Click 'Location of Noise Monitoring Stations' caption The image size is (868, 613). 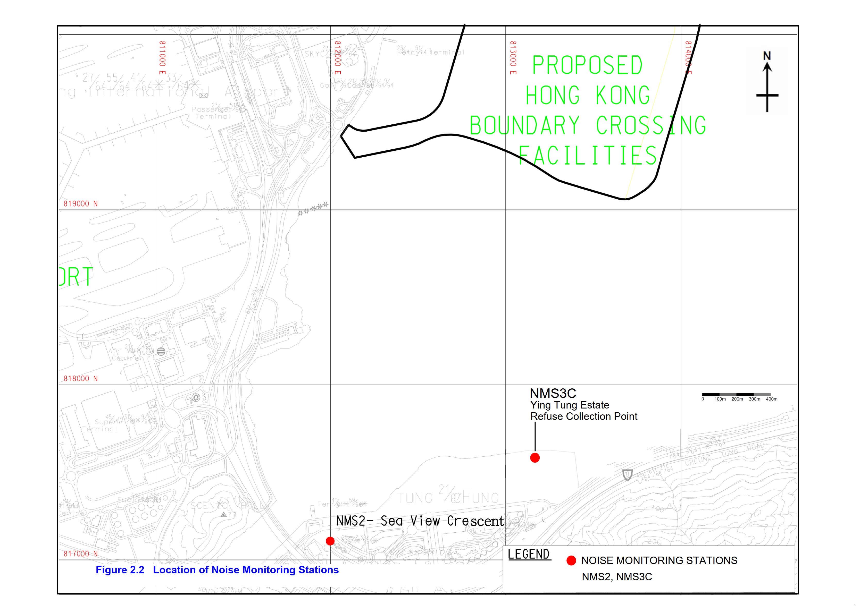tap(246, 569)
